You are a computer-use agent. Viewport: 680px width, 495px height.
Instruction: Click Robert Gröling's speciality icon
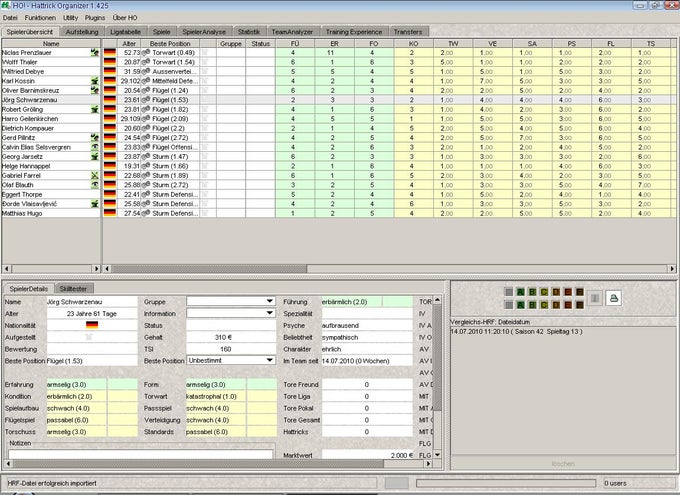coord(95,109)
